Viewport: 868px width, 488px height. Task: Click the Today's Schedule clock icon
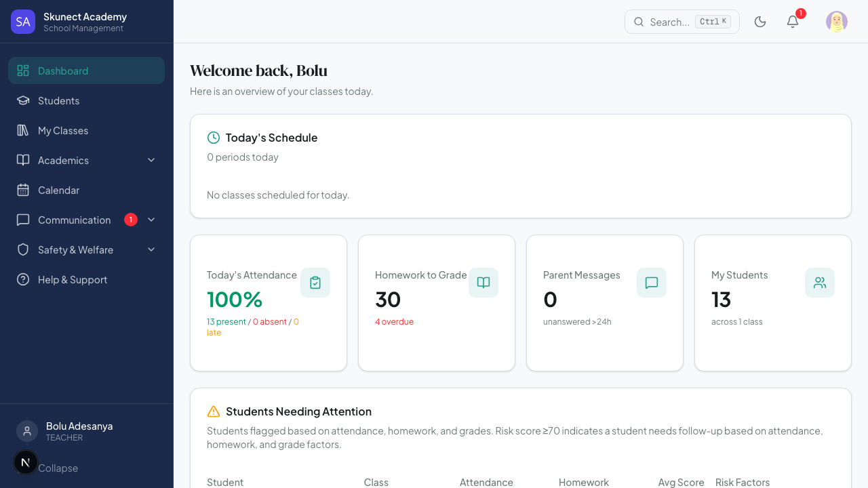tap(214, 138)
